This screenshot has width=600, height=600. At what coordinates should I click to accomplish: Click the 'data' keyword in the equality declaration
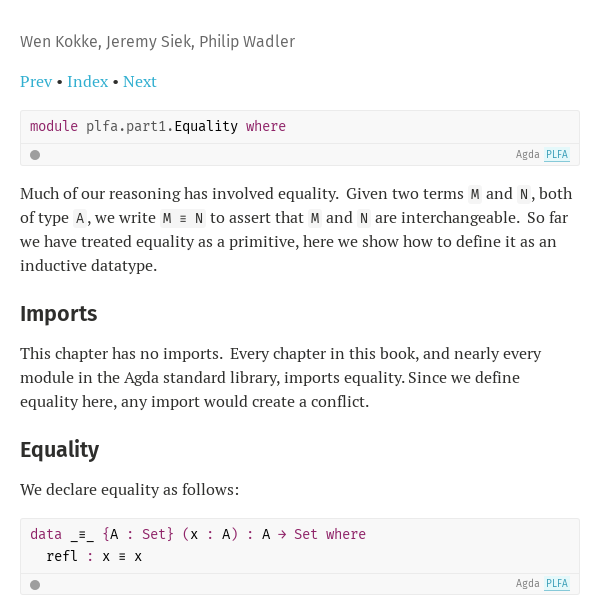[46, 534]
